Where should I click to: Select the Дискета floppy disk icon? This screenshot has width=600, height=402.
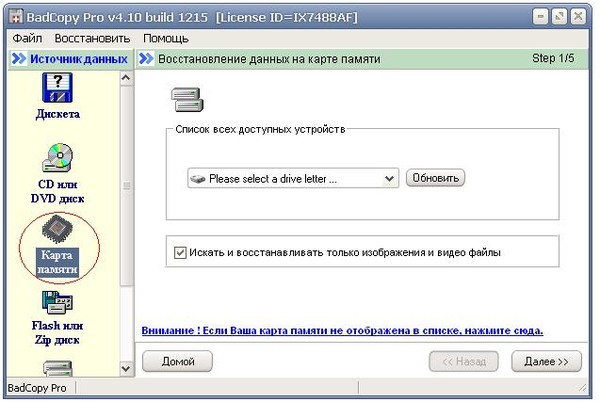click(57, 88)
